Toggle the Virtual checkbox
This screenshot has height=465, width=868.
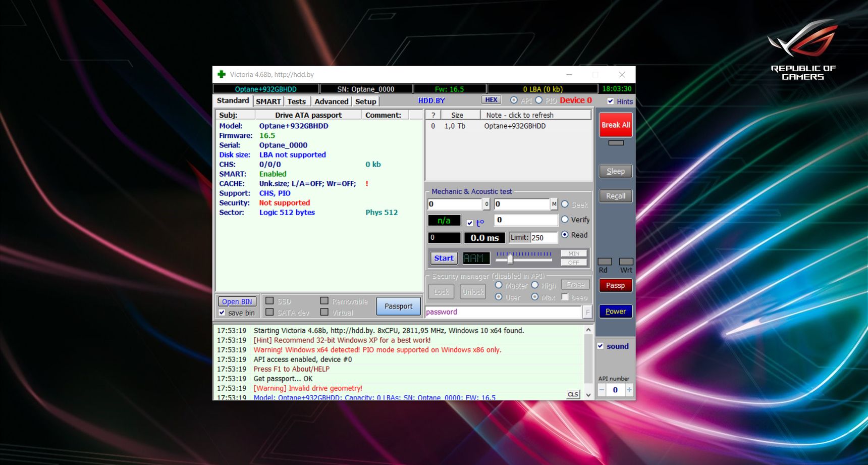pyautogui.click(x=324, y=313)
